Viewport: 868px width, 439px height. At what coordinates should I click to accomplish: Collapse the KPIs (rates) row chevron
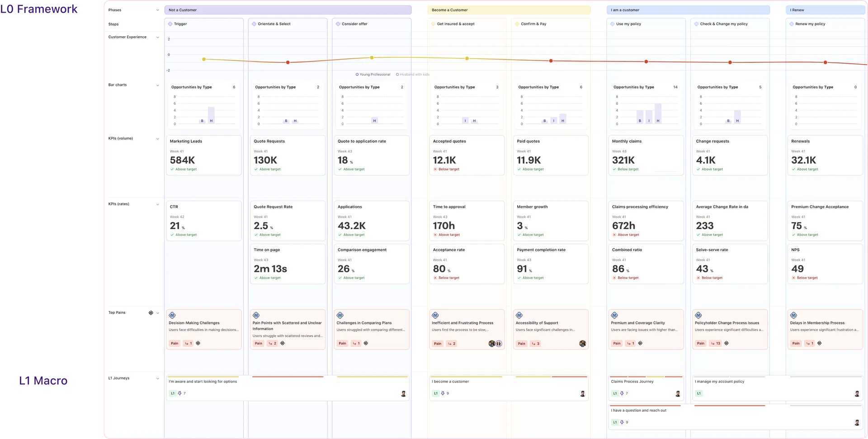click(x=157, y=204)
